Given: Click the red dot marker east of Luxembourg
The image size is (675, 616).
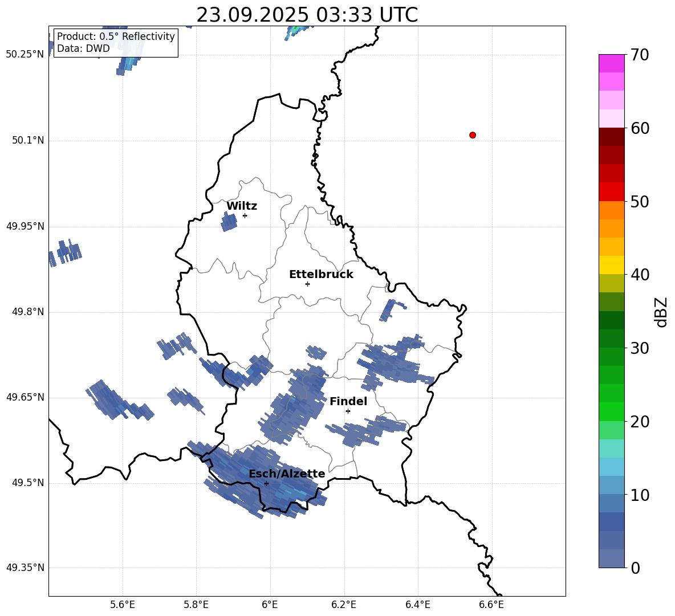Looking at the screenshot, I should [473, 135].
